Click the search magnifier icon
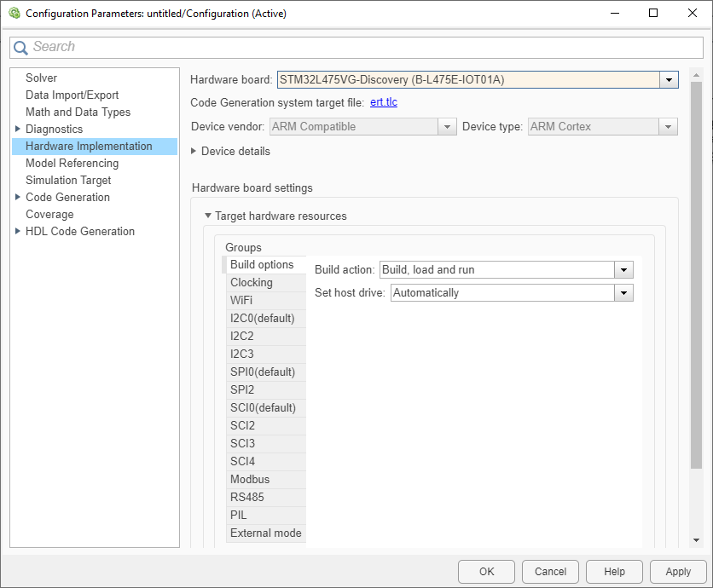 [20, 48]
